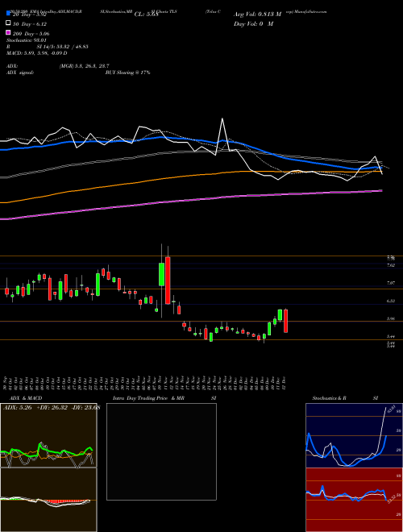Click the 7.07 price axis label

click(x=391, y=283)
